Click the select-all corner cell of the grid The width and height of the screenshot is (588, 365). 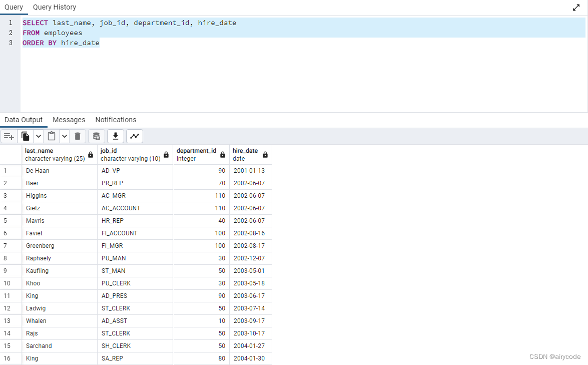(x=11, y=155)
